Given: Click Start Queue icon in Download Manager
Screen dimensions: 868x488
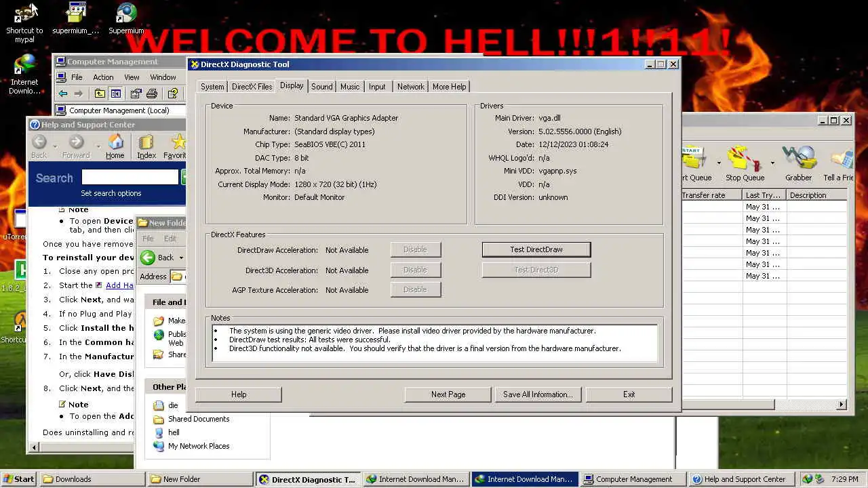Looking at the screenshot, I should 696,163.
